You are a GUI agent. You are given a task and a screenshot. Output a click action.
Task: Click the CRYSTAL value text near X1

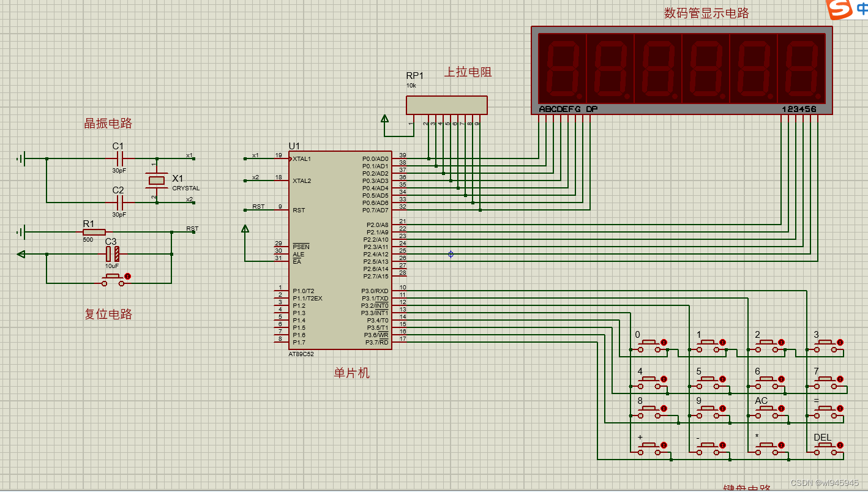pyautogui.click(x=186, y=188)
